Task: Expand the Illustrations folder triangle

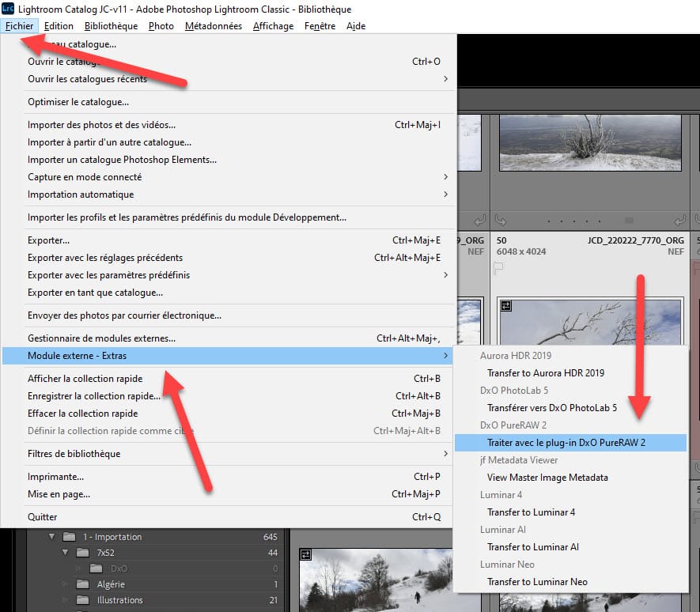Action: point(65,600)
